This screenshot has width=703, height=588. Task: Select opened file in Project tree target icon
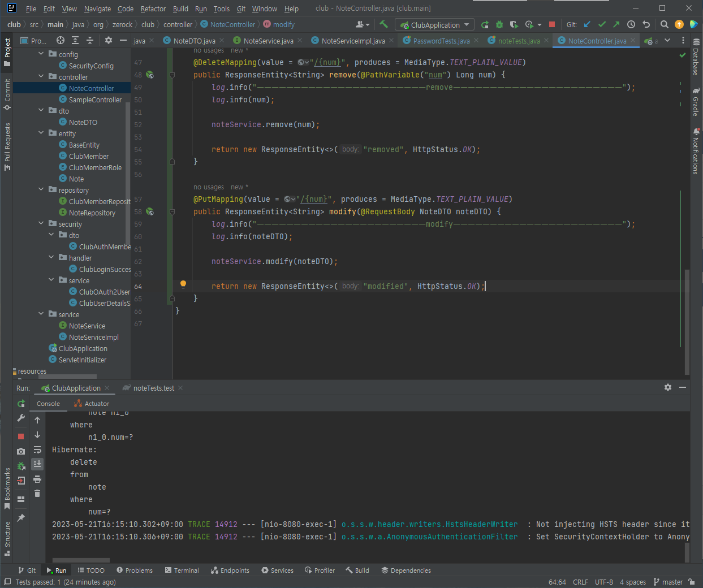(x=61, y=40)
